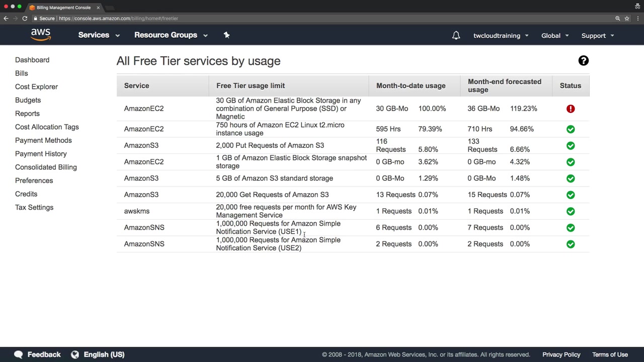Click the pin shortcuts icon in navbar
This screenshot has width=644, height=362.
[226, 35]
